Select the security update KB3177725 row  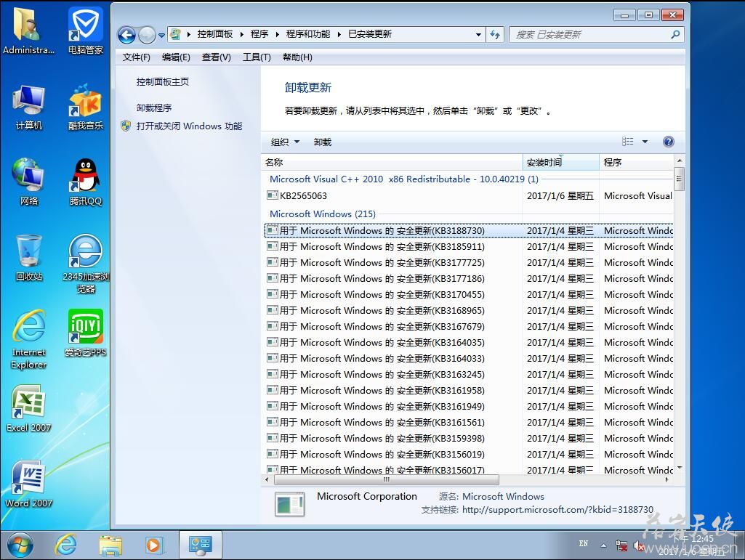[469, 263]
